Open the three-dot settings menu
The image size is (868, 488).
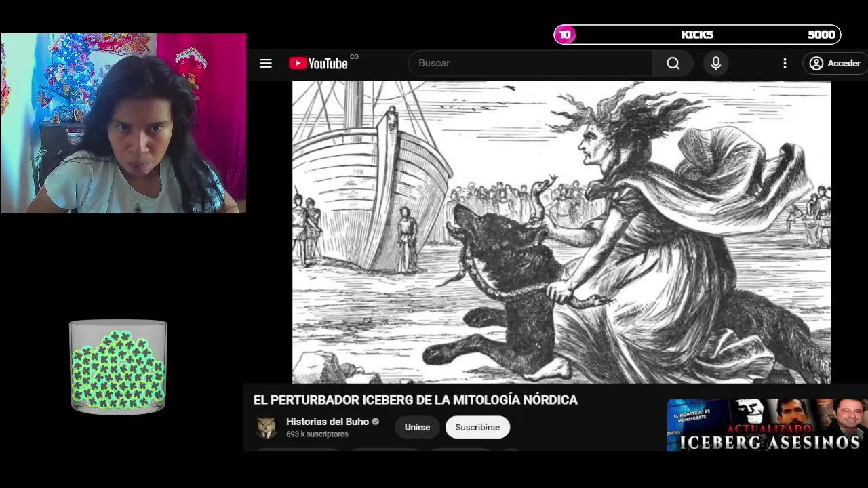click(x=785, y=63)
